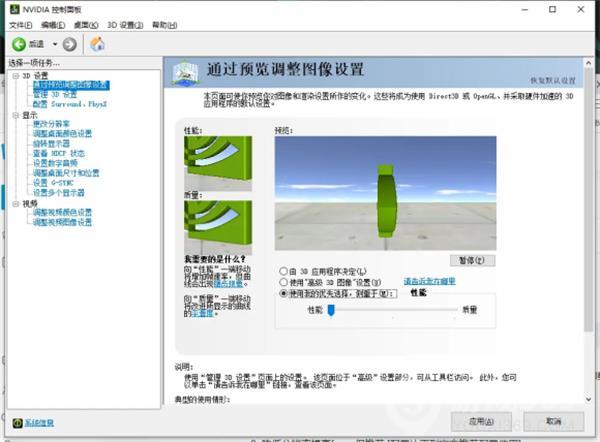Click the content pane vertical scrollbar thumb
The height and width of the screenshot is (442, 600).
pyautogui.click(x=589, y=200)
